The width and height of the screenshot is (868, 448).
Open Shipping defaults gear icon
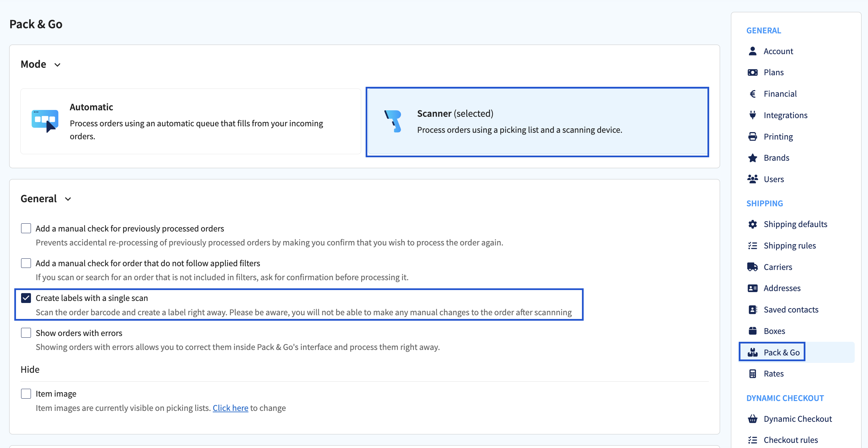tap(753, 224)
